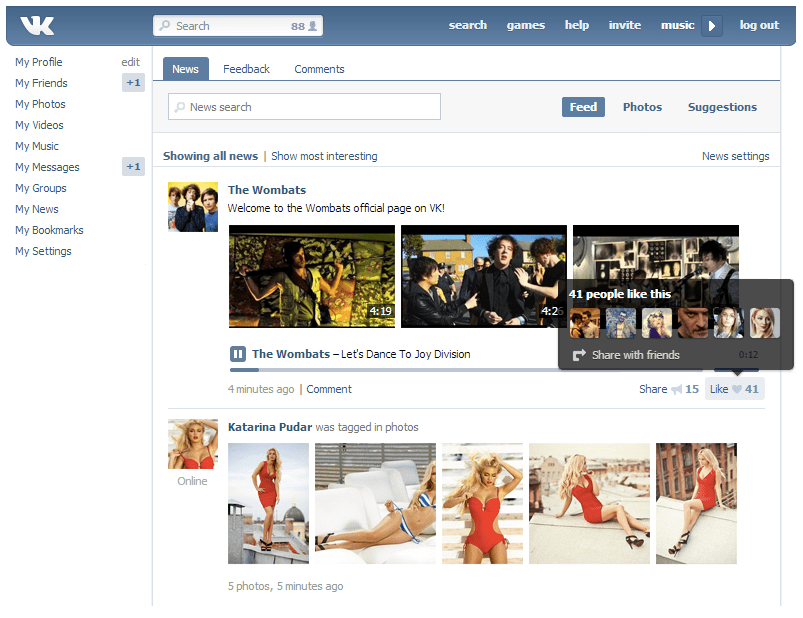Open games from the header
Viewport: 803px width, 618px height.
pos(526,25)
